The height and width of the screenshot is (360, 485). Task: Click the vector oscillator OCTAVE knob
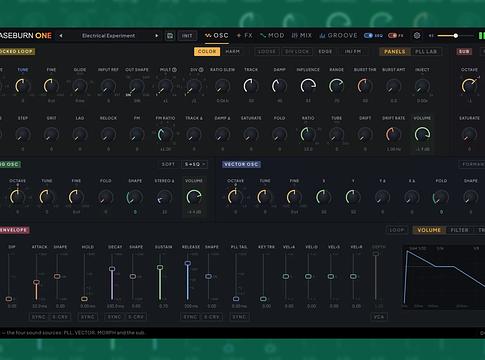click(x=235, y=197)
